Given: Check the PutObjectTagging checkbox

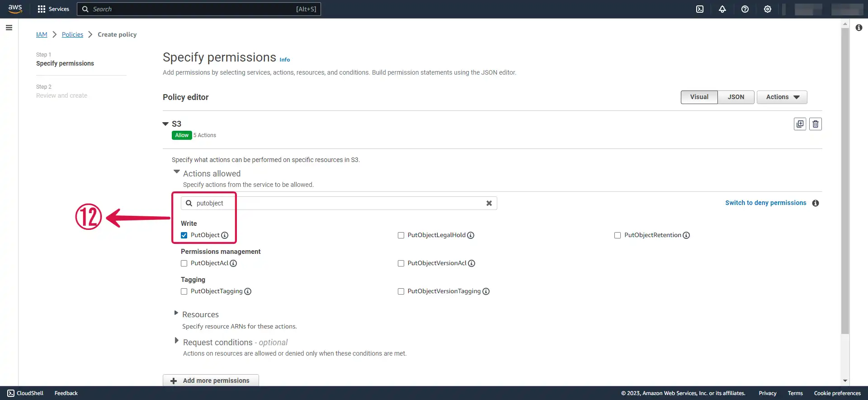Looking at the screenshot, I should click(184, 291).
